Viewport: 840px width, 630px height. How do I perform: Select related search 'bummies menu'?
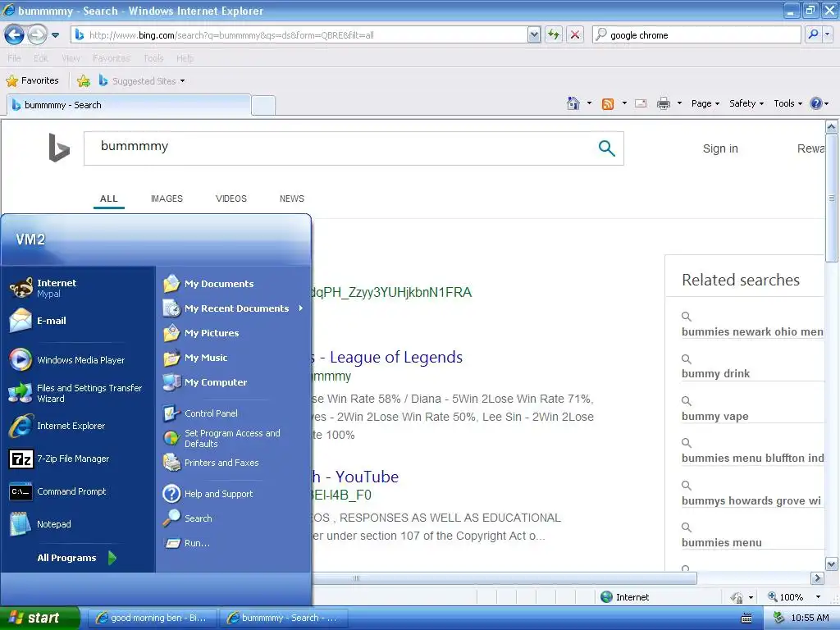(x=721, y=543)
